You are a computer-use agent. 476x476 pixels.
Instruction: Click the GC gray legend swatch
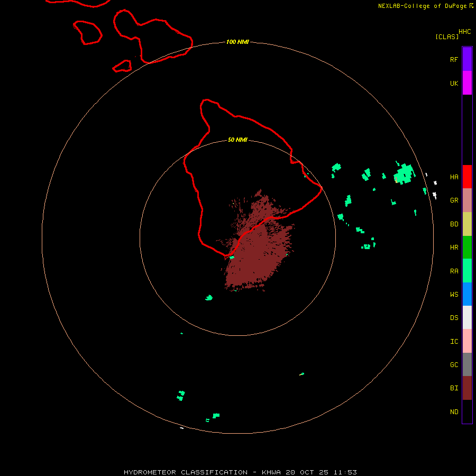(x=467, y=364)
